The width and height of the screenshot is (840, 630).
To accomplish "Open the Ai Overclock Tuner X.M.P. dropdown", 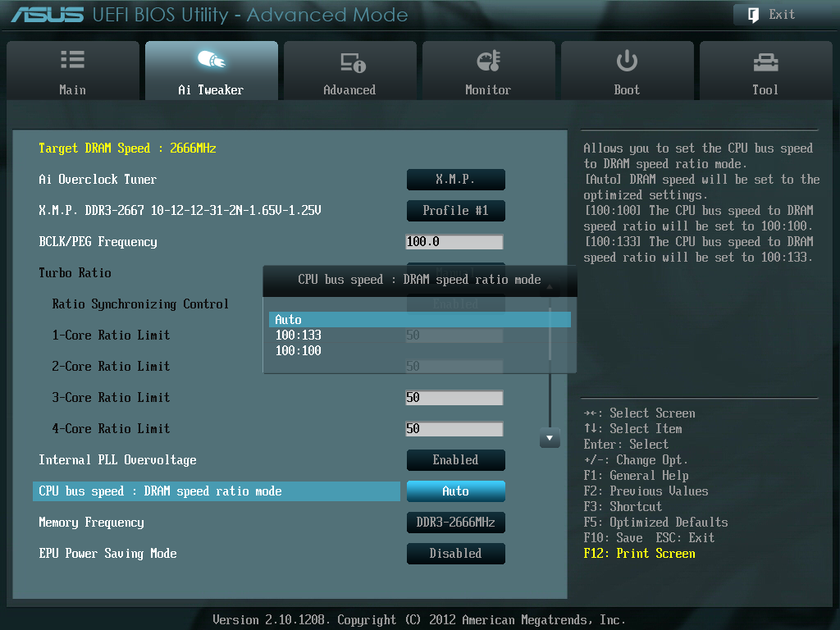I will [x=456, y=180].
